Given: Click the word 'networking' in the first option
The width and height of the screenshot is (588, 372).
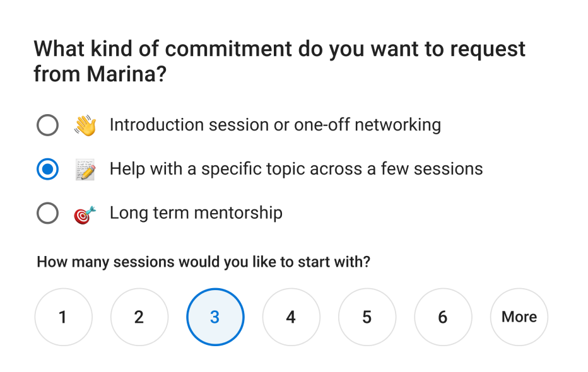Looking at the screenshot, I should (x=398, y=125).
